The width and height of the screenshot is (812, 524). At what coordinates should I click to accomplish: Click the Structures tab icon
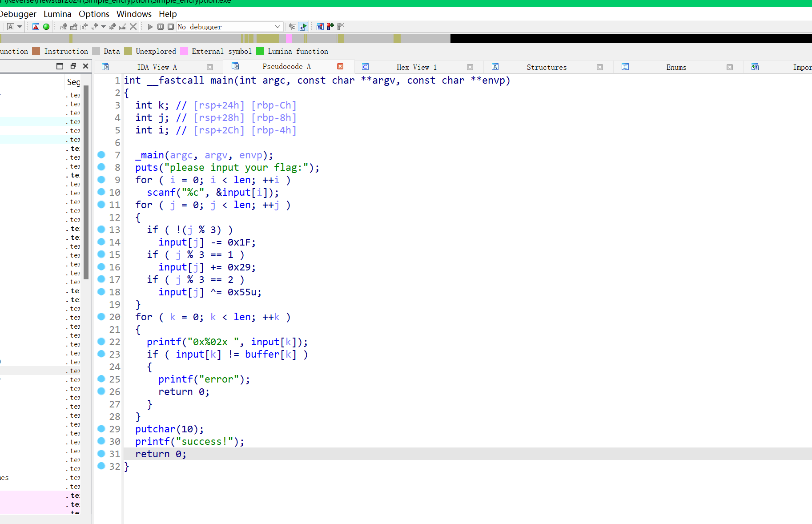(495, 67)
